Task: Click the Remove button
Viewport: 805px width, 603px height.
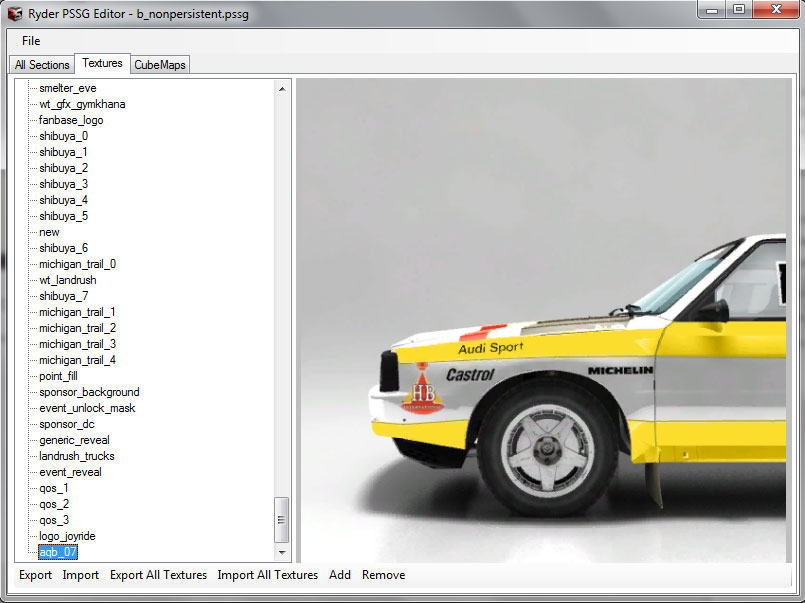Action: [x=384, y=575]
